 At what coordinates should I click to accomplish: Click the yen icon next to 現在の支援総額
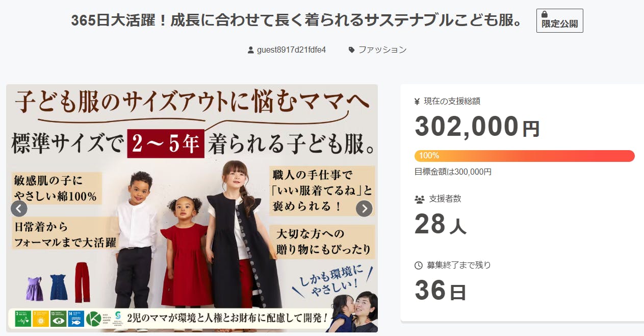417,101
